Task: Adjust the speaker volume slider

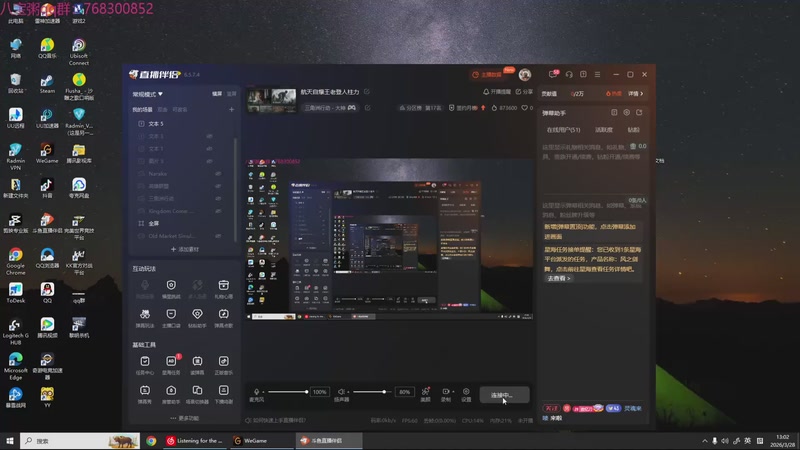Action: point(373,392)
